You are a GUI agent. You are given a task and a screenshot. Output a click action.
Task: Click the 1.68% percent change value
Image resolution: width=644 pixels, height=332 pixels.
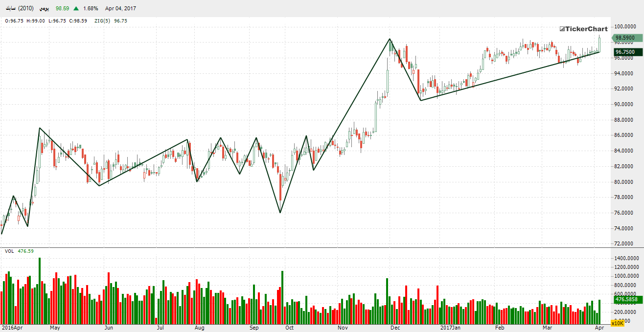pos(91,9)
